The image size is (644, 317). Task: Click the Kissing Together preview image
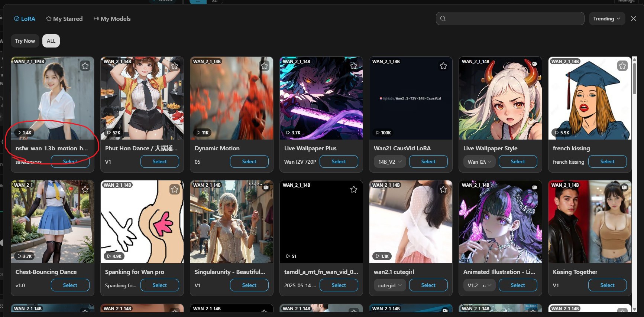590,222
